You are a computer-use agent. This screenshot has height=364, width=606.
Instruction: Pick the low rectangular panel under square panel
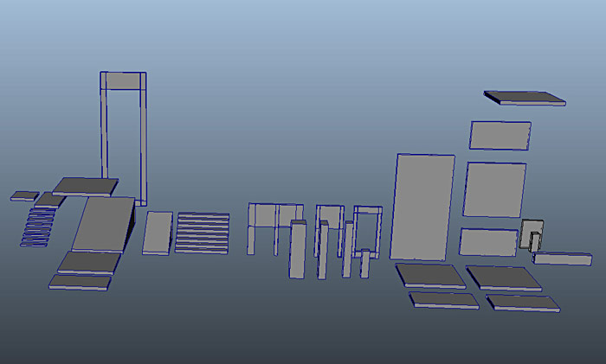[487, 242]
